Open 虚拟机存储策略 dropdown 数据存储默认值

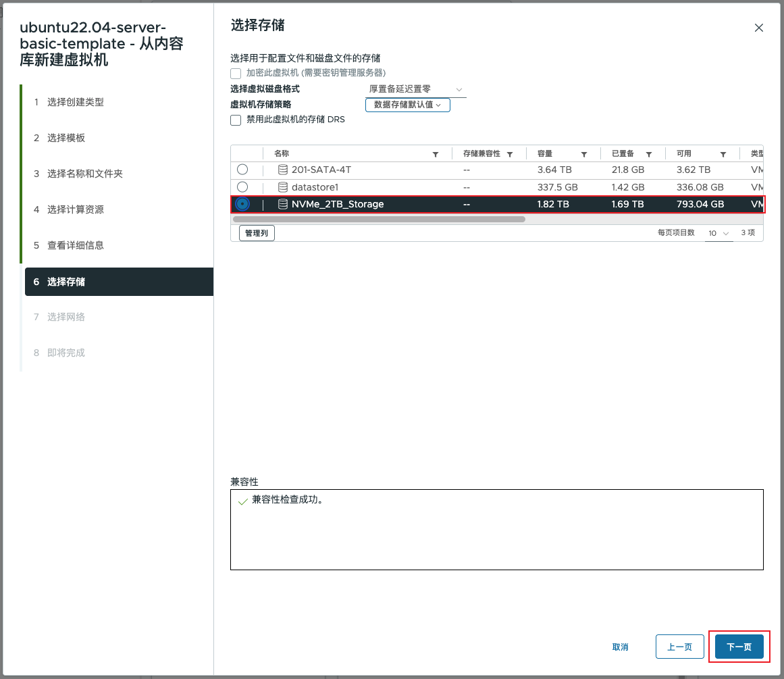[407, 105]
